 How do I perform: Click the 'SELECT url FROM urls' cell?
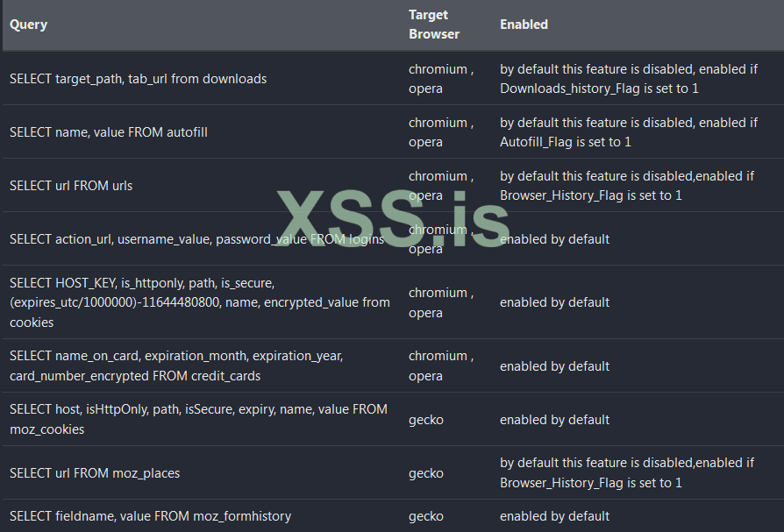tap(71, 186)
